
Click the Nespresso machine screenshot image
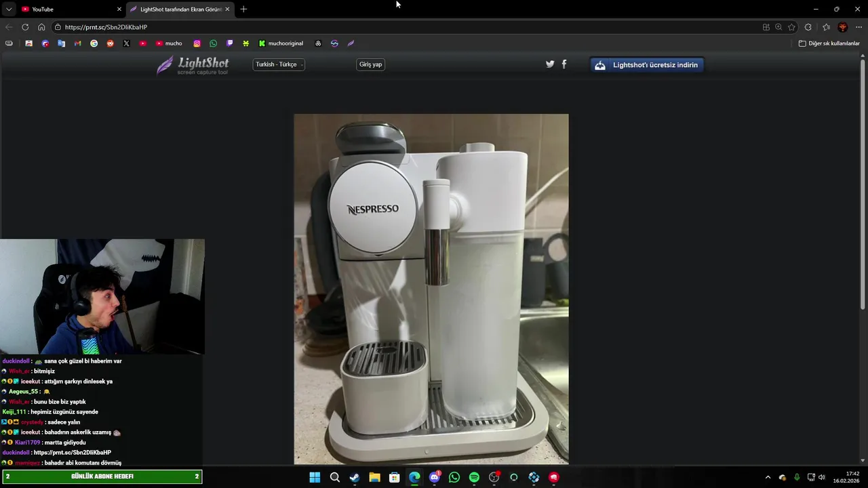pyautogui.click(x=431, y=289)
